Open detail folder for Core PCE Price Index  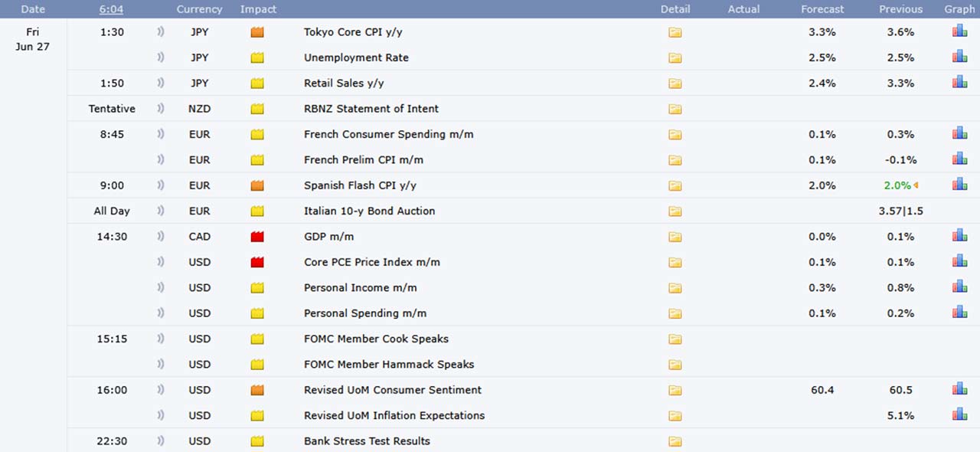click(675, 262)
